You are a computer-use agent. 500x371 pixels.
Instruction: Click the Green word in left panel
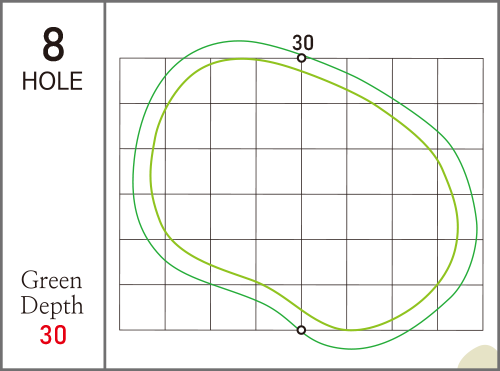51,280
